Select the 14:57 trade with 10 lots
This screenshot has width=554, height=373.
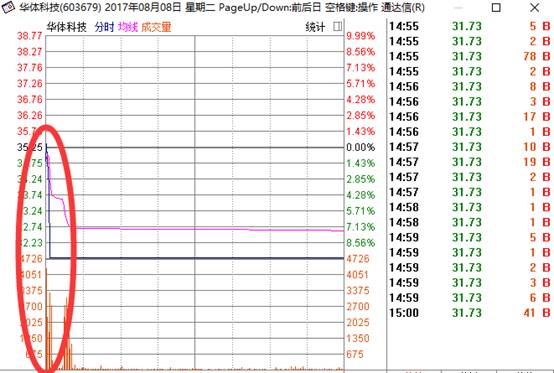[x=470, y=147]
